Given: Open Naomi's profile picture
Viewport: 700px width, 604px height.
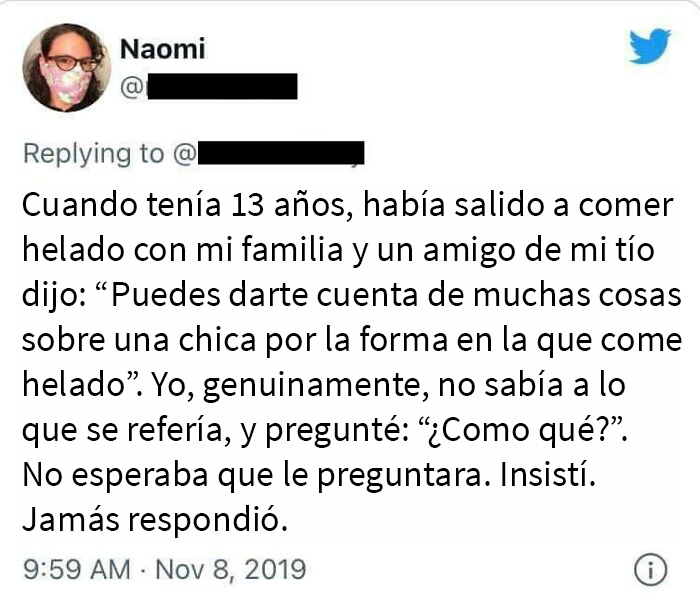Looking at the screenshot, I should pos(67,67).
